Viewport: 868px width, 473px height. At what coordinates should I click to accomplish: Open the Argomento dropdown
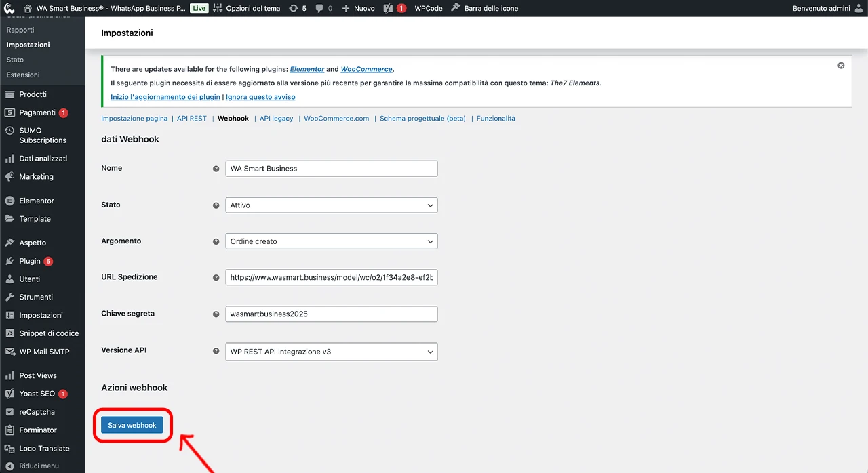(x=331, y=241)
